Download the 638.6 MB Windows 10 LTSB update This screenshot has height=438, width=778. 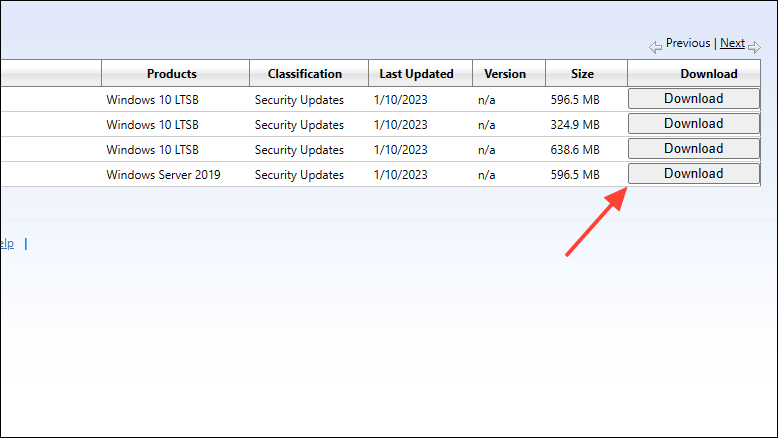[x=694, y=148]
